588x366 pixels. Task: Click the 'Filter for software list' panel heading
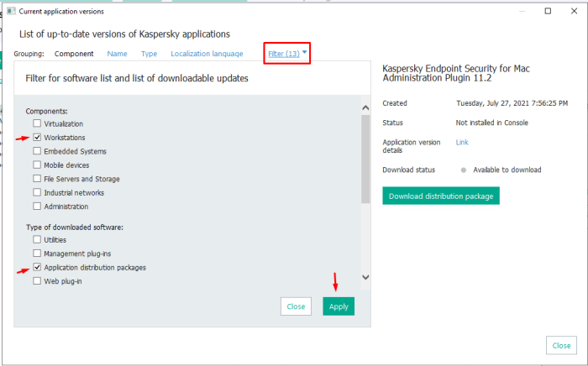coord(137,78)
